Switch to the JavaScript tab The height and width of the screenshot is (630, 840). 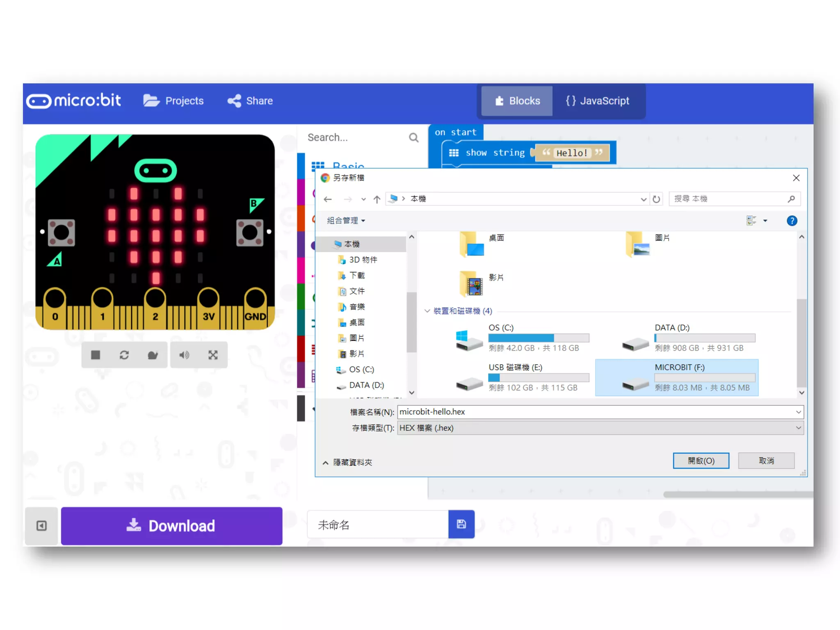[x=598, y=101]
